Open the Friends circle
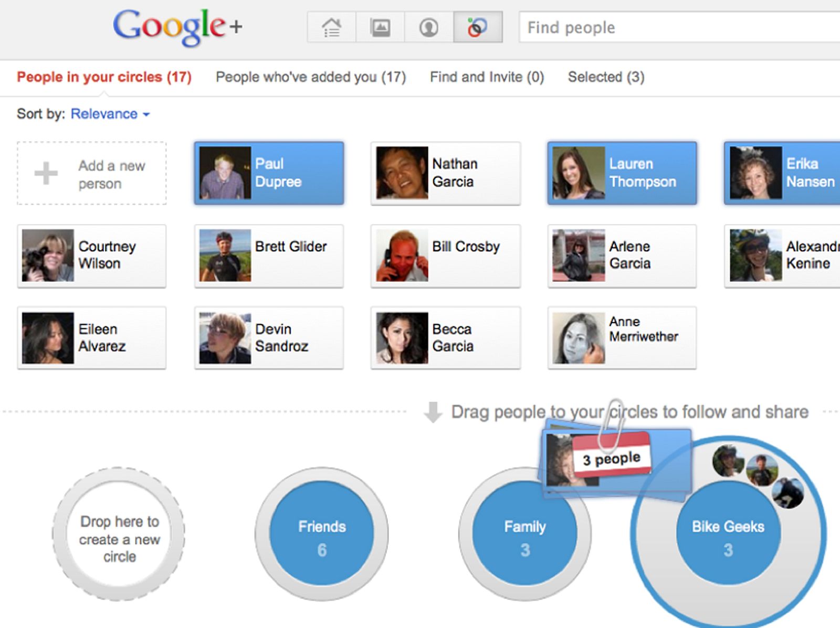840x628 pixels. pyautogui.click(x=322, y=534)
